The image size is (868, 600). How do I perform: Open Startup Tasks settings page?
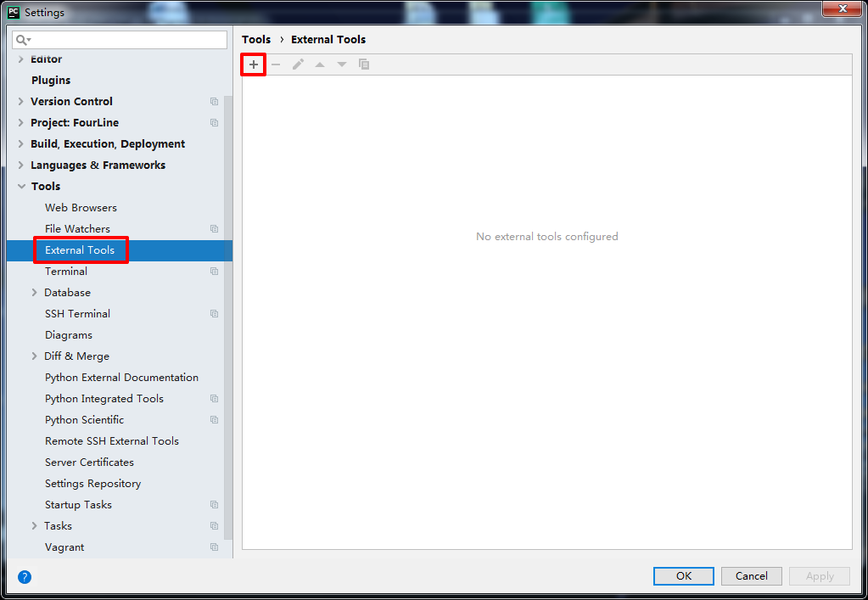[78, 505]
